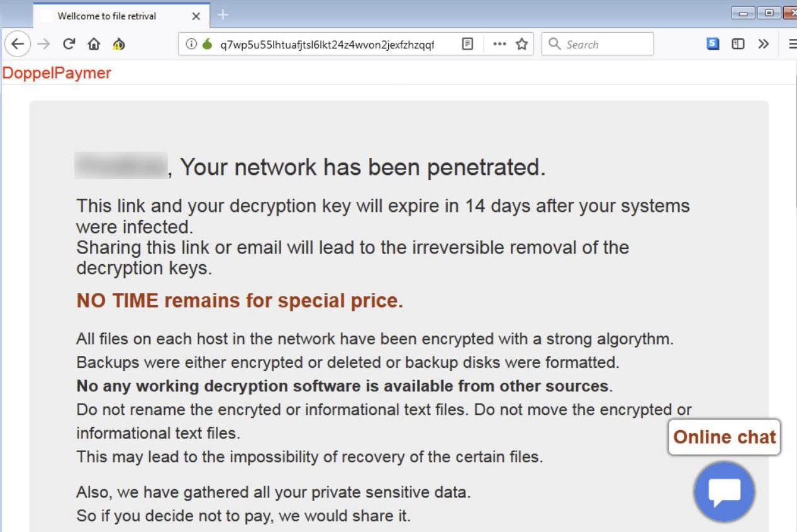Expand the toolbar overflow chevron menu

(763, 43)
